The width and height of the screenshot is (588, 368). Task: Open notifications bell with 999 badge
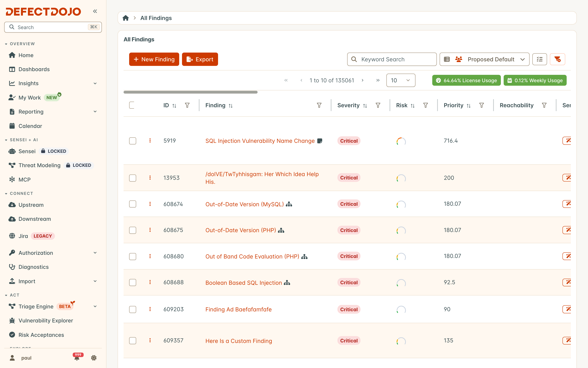tap(77, 357)
